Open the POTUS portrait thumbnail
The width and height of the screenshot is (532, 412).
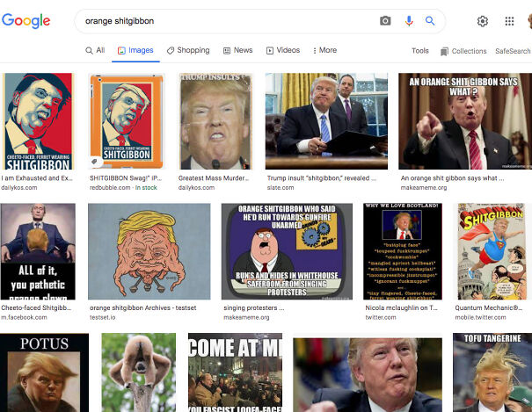[x=45, y=372]
